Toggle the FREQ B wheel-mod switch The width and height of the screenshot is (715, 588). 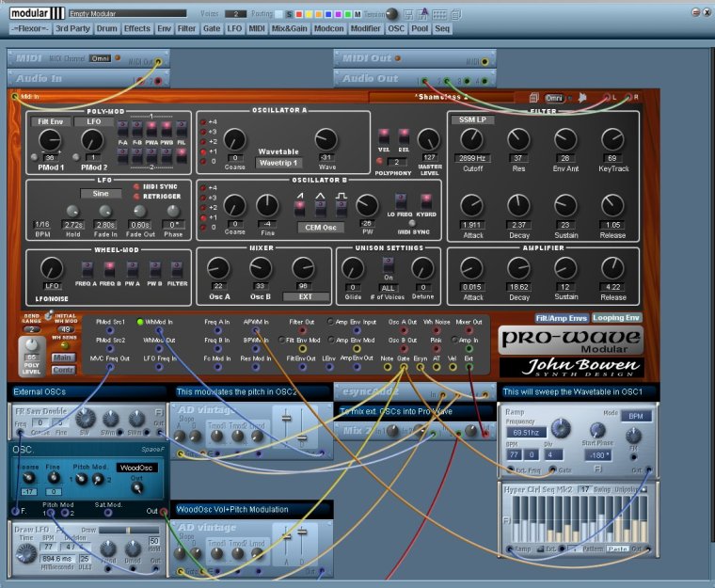click(x=109, y=269)
